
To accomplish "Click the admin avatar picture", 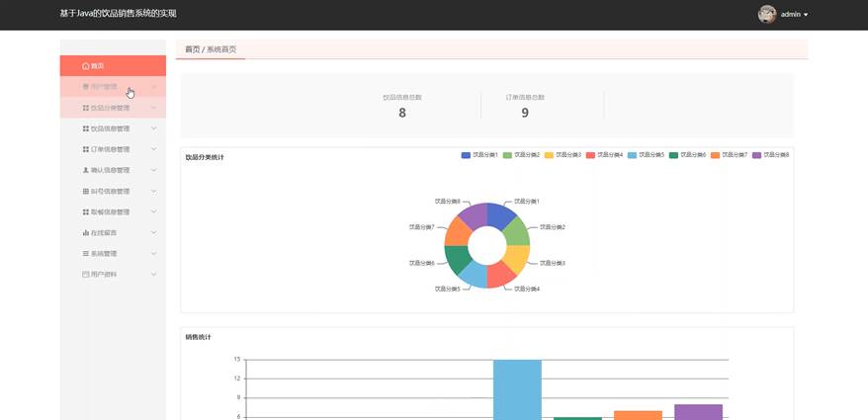I will click(x=767, y=15).
